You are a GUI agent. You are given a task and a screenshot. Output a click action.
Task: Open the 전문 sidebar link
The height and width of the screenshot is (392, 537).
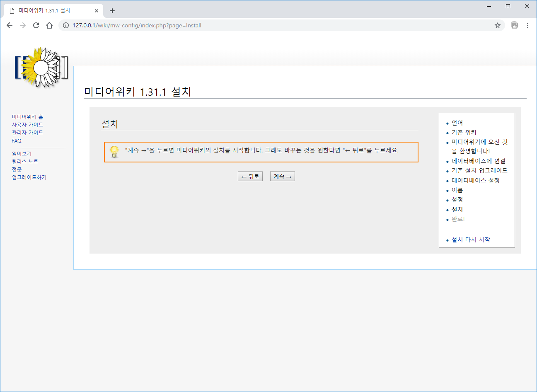[x=17, y=169]
